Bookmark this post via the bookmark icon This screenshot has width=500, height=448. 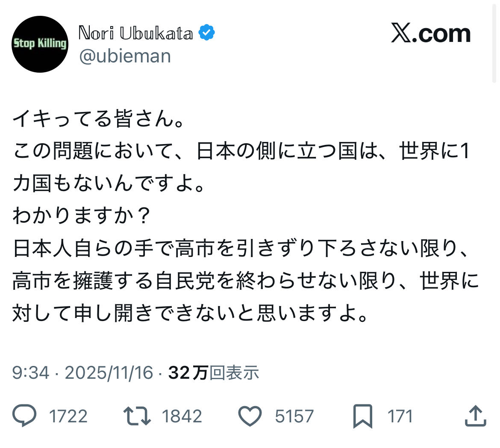tap(363, 417)
